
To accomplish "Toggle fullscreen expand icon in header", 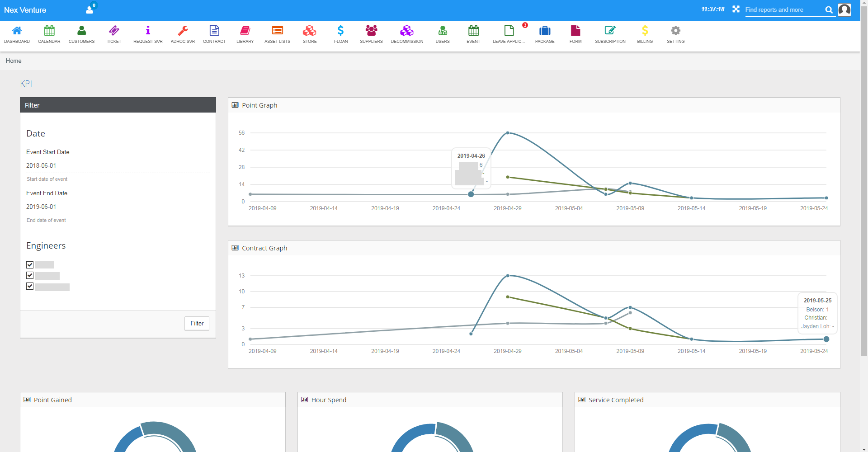I will (736, 9).
